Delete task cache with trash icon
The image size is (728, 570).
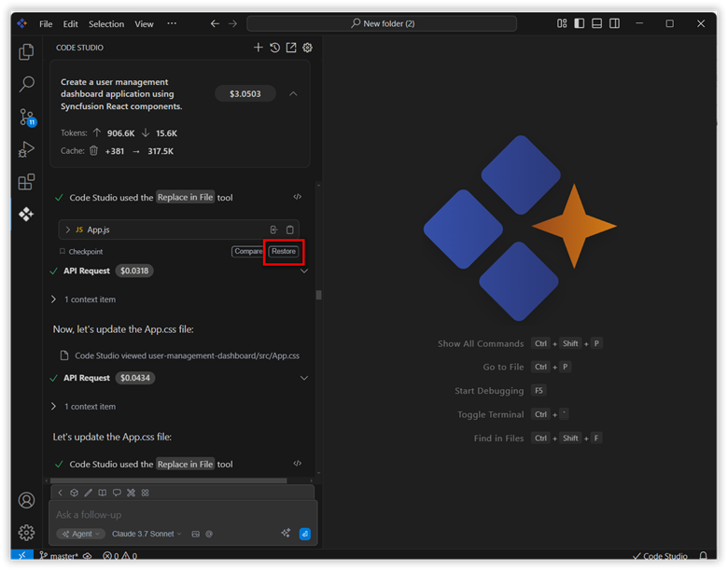click(x=93, y=150)
